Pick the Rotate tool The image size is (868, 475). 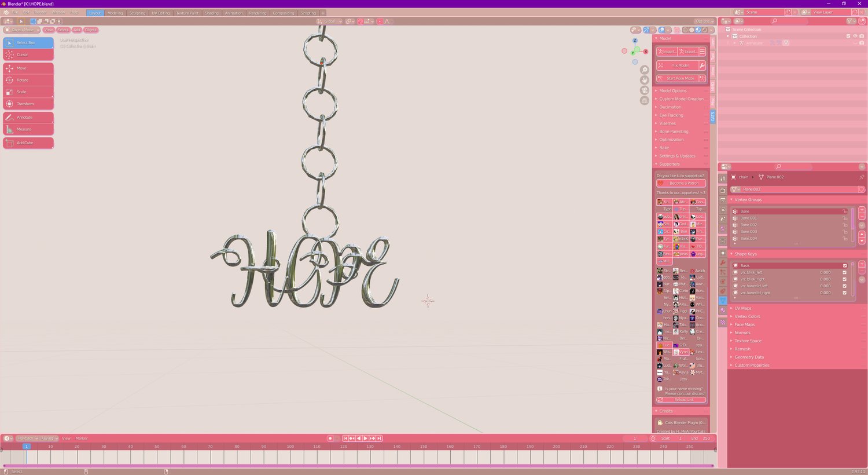click(x=28, y=80)
